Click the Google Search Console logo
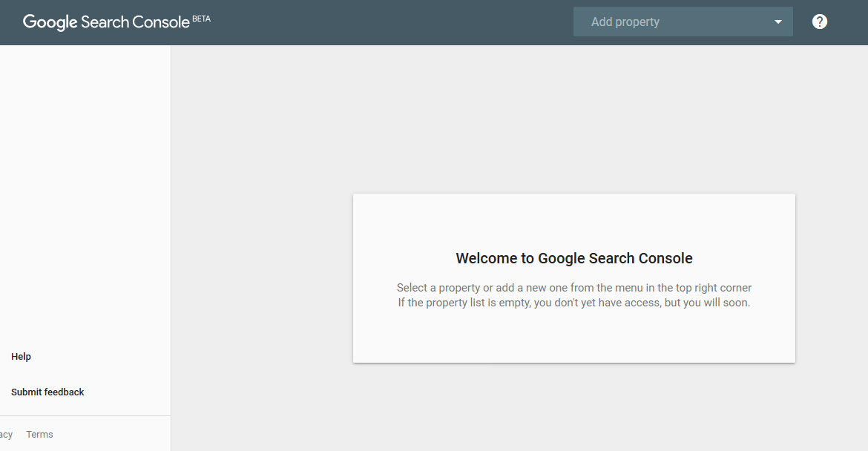 tap(106, 22)
